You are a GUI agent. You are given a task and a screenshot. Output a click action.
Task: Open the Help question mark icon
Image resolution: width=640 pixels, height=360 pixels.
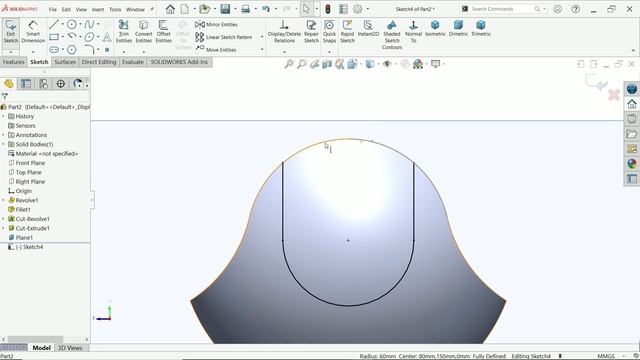click(576, 9)
